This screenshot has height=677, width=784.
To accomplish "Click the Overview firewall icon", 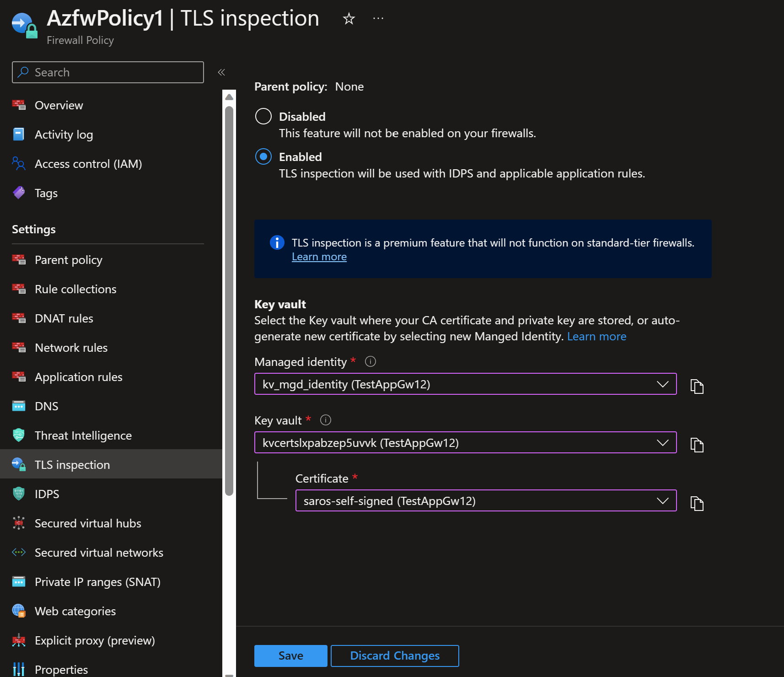I will pyautogui.click(x=19, y=105).
